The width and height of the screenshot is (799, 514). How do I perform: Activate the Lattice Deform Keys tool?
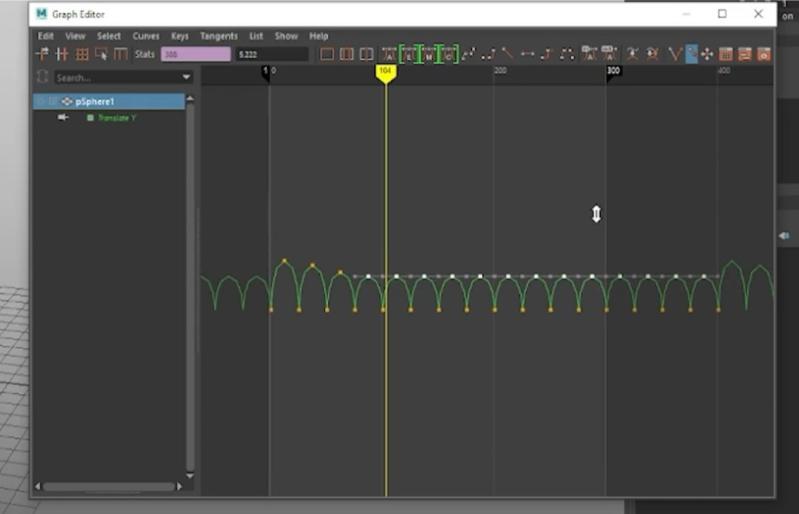pos(82,54)
